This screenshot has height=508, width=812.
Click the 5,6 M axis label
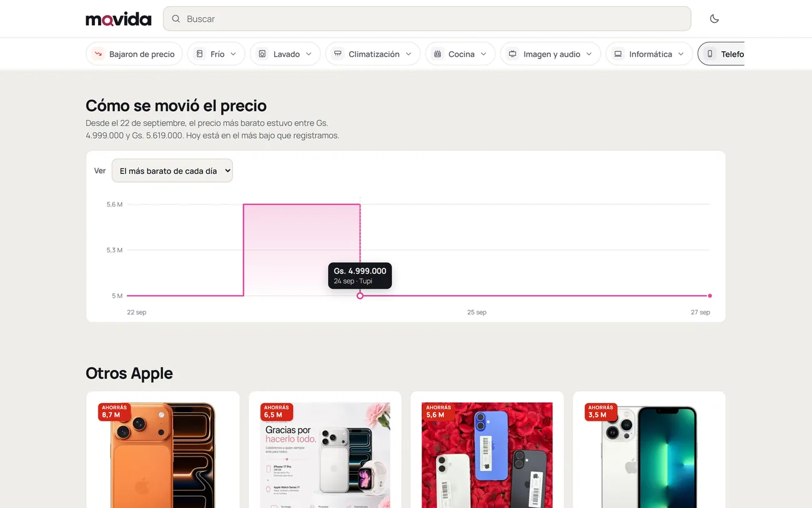point(114,204)
